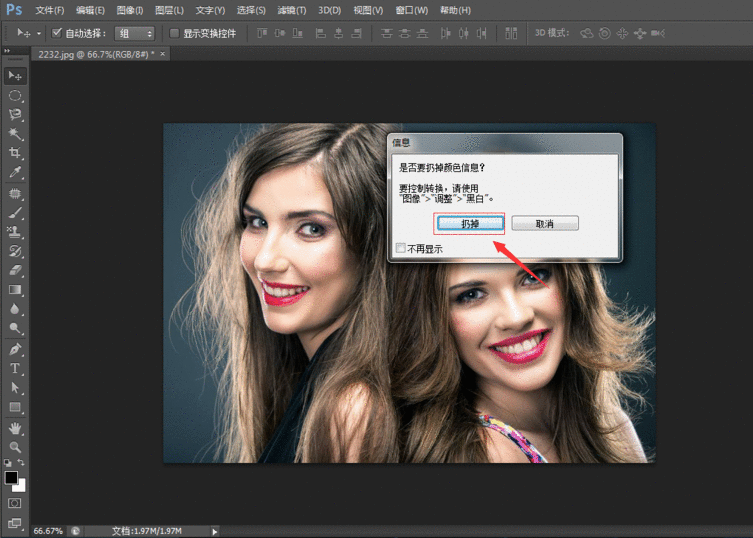Click the 66.67% zoom level field
This screenshot has height=538, width=753.
48,530
